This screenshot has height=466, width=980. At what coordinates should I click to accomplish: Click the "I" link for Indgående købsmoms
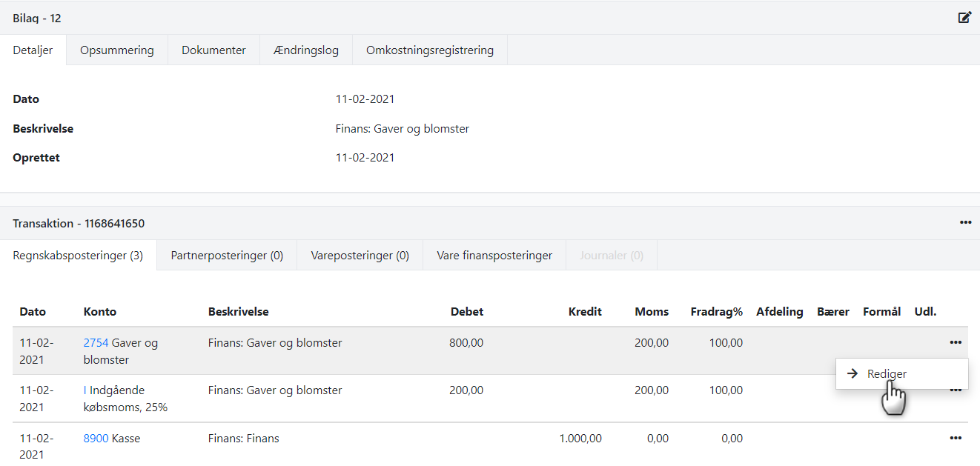tap(85, 390)
